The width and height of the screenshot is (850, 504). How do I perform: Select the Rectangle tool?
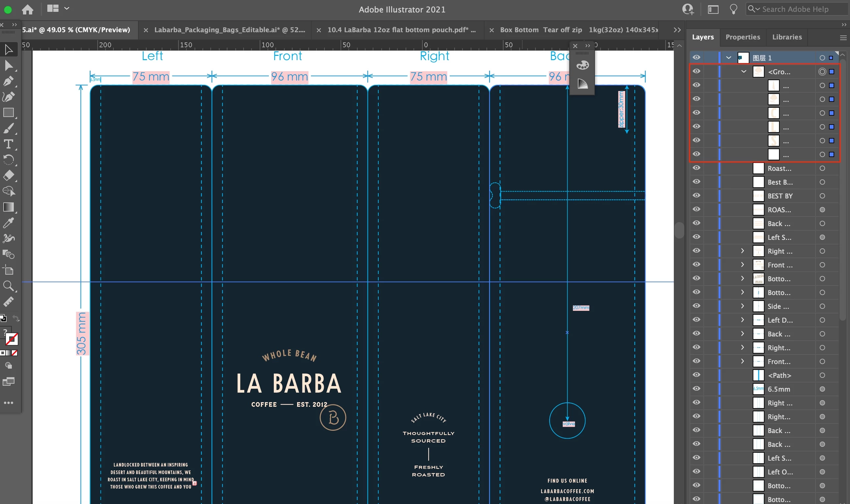[x=8, y=113]
